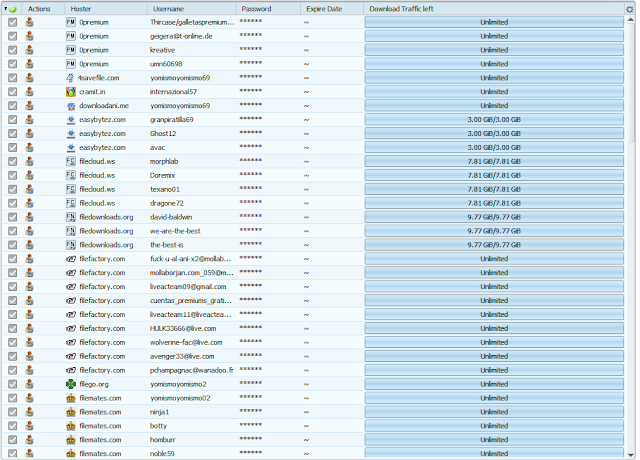Select username liveacteam11@liveactea...

[190, 314]
